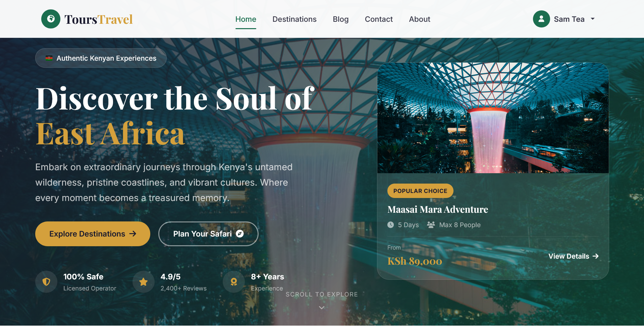Select the Contact navigation item
This screenshot has height=335, width=644.
click(x=379, y=19)
